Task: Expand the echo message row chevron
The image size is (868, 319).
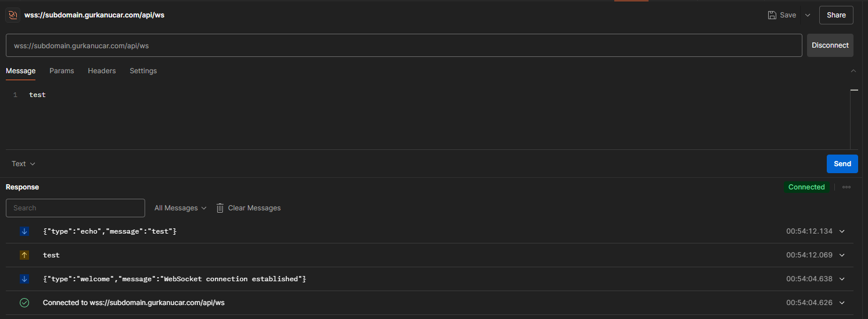Action: coord(842,231)
